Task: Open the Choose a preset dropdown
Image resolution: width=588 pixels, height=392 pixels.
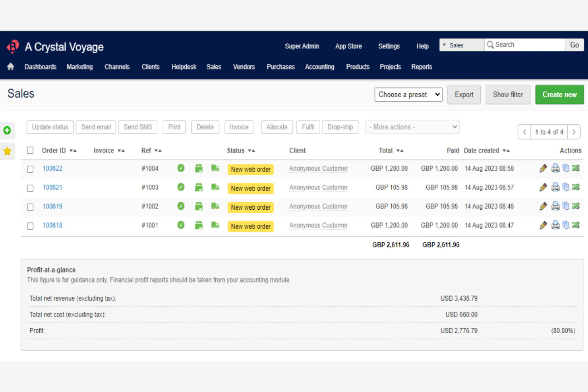Action: 408,95
